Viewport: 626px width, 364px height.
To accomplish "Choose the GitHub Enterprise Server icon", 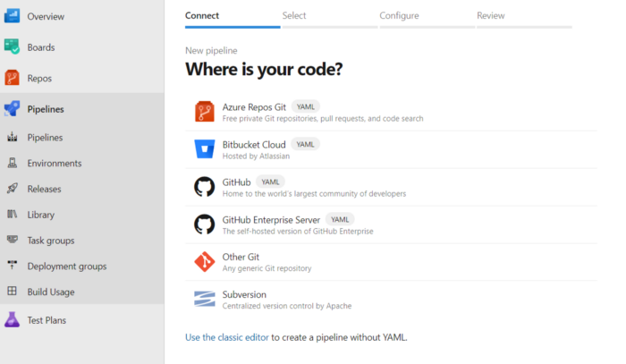I will pyautogui.click(x=204, y=224).
